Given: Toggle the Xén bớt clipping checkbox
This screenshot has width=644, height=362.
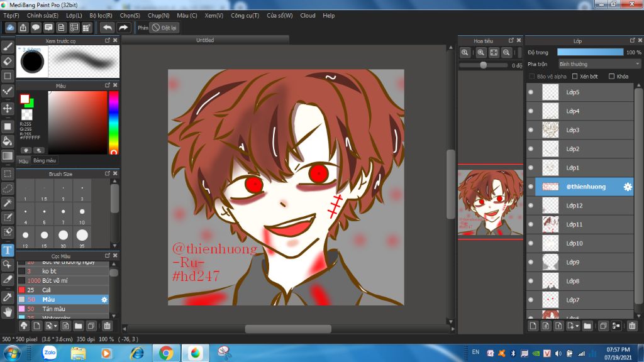Looking at the screenshot, I should point(575,76).
